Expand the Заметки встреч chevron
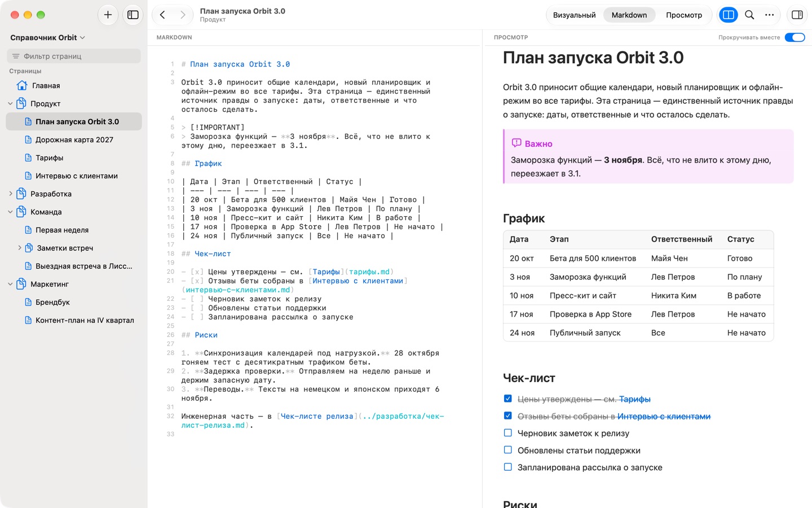 [19, 248]
